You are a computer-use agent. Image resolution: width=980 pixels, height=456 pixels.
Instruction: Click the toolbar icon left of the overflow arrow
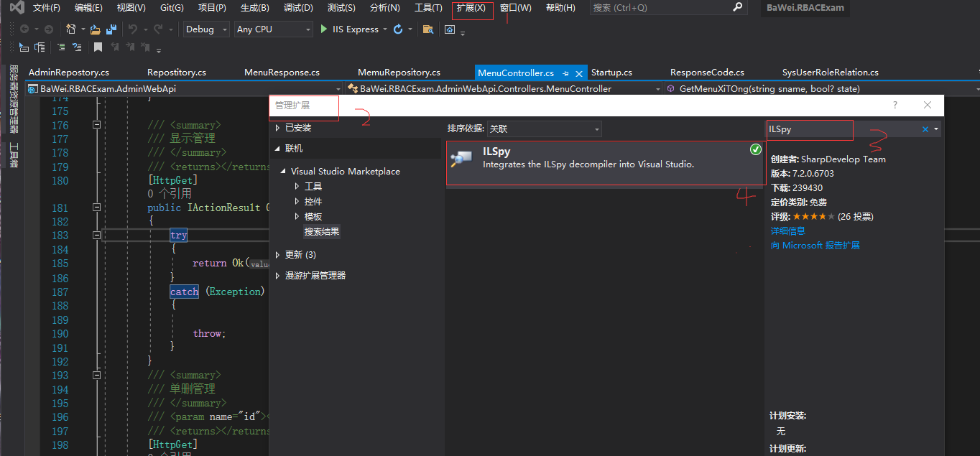coord(450,29)
